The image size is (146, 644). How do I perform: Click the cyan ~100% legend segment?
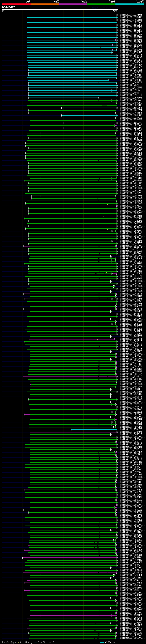click(x=130, y=4)
